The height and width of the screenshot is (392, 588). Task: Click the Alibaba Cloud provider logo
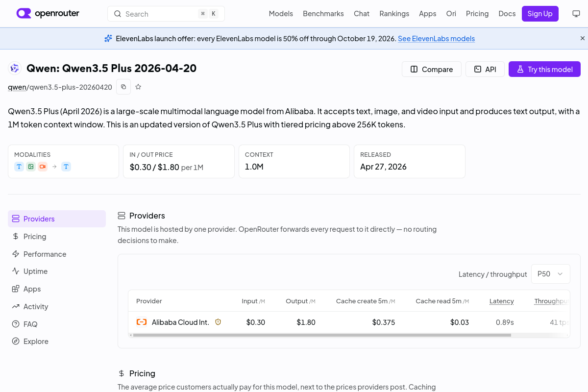(x=142, y=322)
